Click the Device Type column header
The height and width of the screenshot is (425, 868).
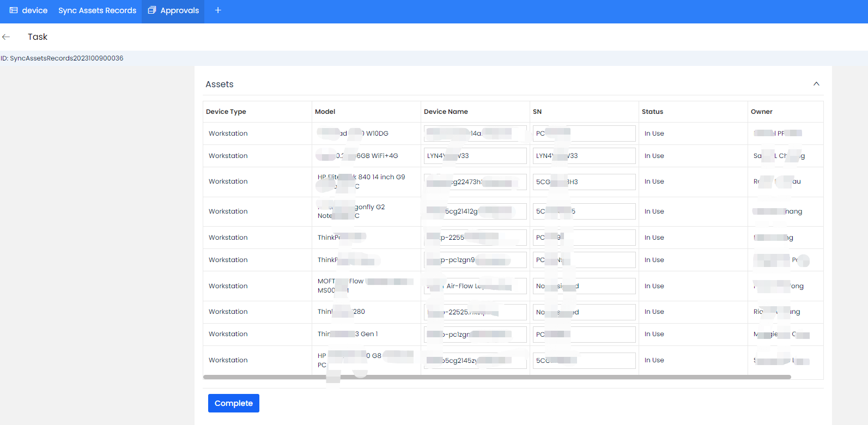226,112
